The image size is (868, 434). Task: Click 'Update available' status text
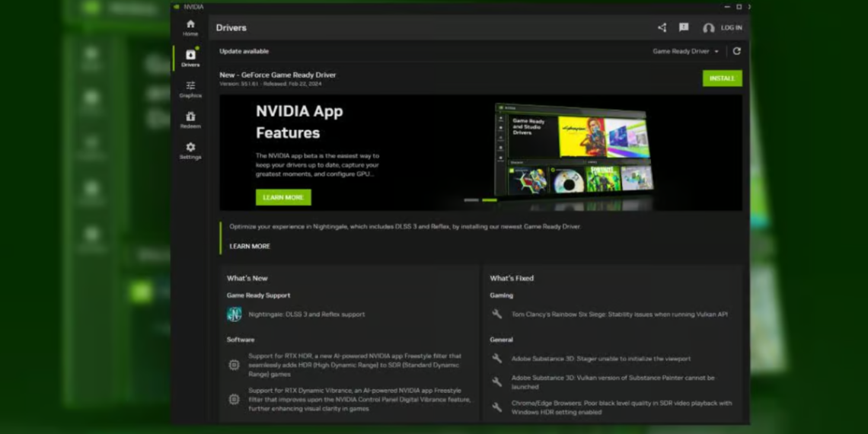244,51
